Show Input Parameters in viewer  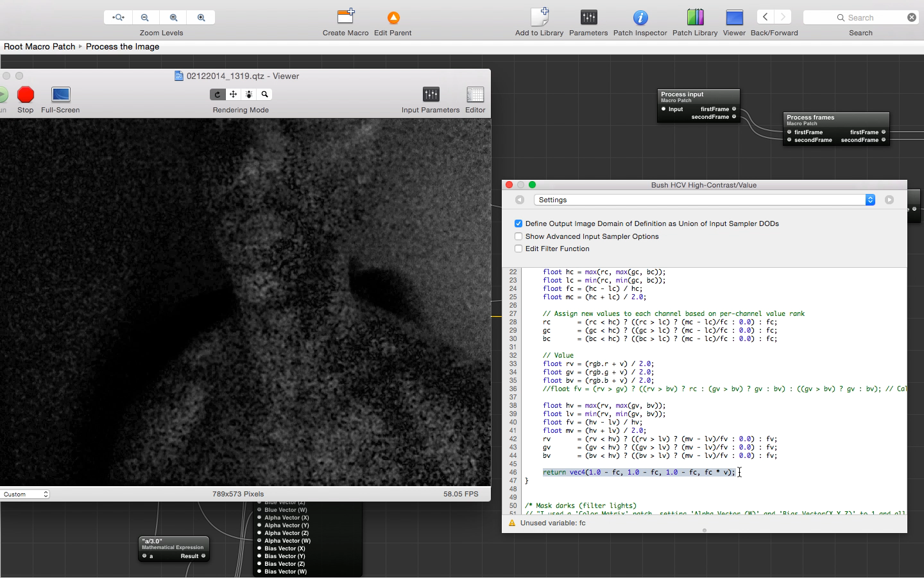click(431, 95)
